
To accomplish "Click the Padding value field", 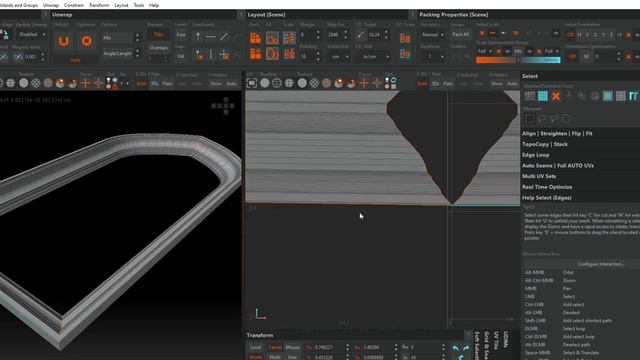I will click(x=307, y=57).
